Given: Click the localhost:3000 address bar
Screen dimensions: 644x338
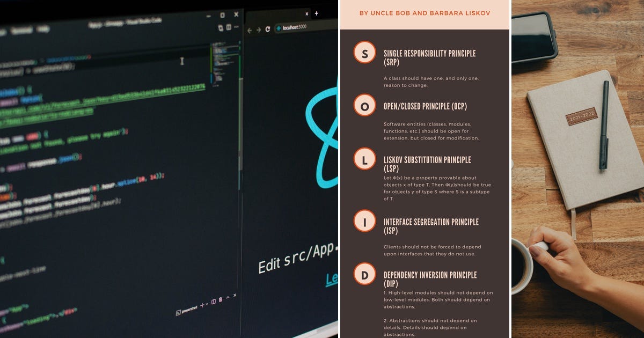Looking at the screenshot, I should click(x=306, y=26).
